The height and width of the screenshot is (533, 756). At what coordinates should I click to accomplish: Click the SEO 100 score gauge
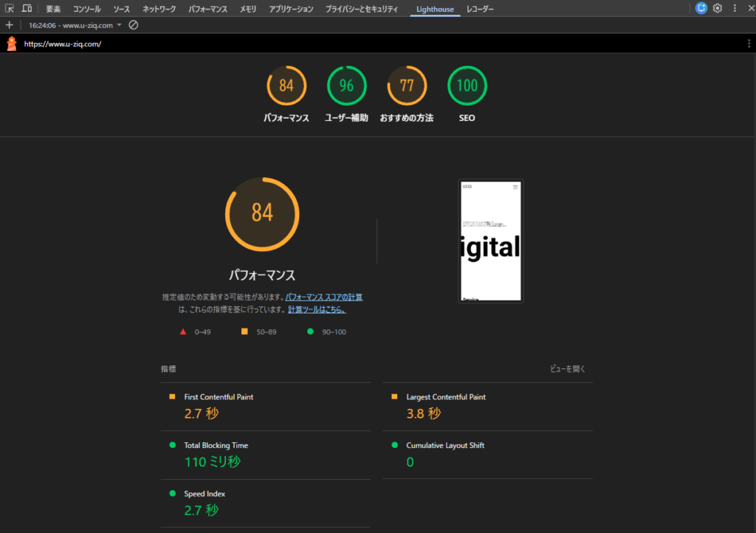coord(467,86)
